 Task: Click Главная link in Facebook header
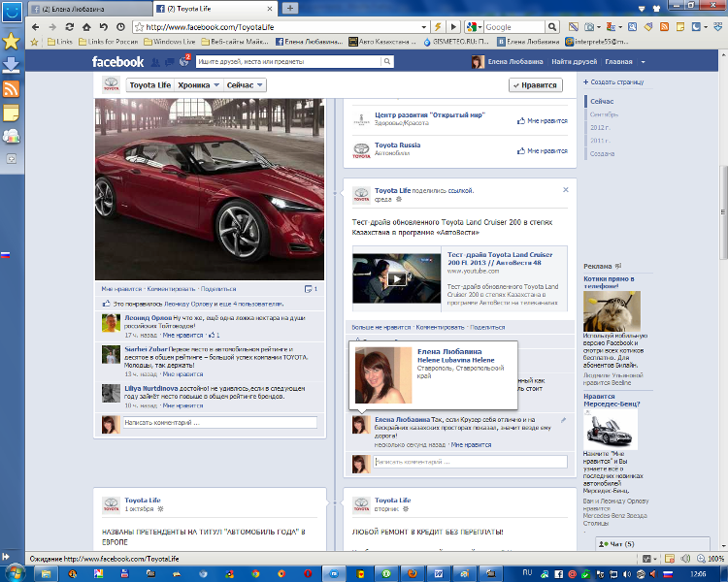(x=618, y=62)
